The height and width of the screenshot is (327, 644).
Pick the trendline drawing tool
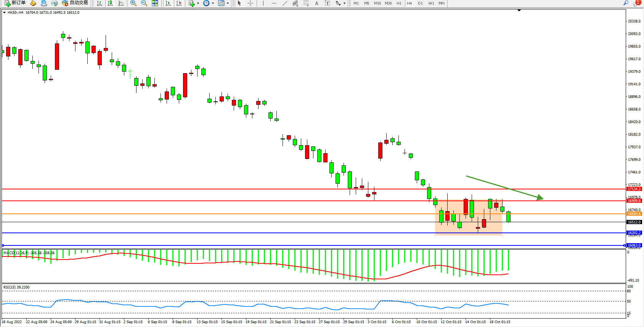[x=284, y=3]
